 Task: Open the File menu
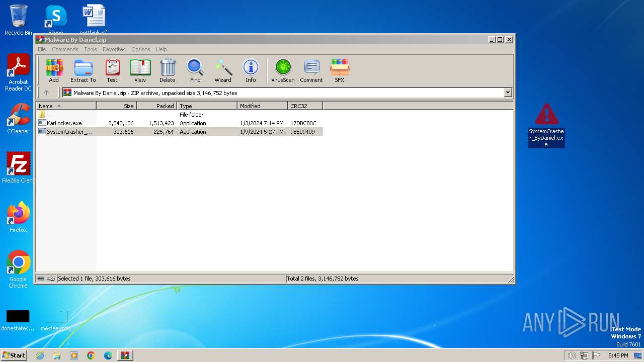click(x=42, y=49)
